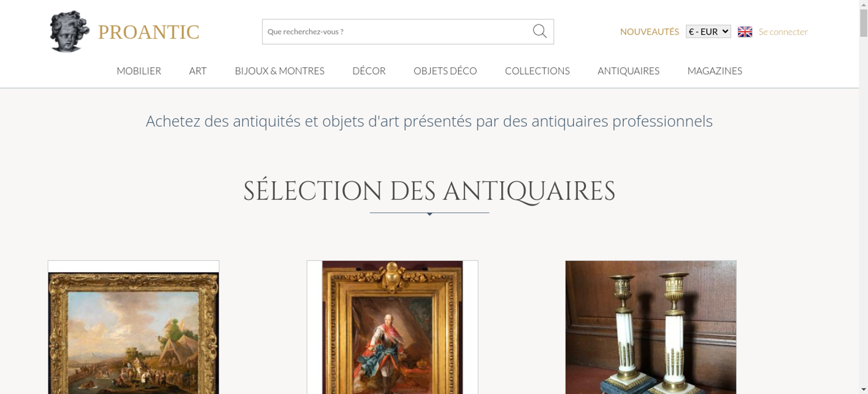
Task: Open the BIJOUX & MONTRES menu
Action: 279,71
